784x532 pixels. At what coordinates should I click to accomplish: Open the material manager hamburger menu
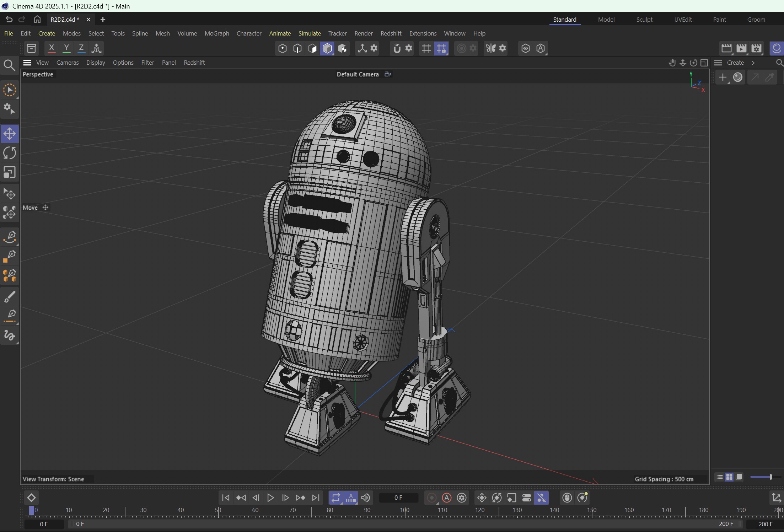pos(718,63)
